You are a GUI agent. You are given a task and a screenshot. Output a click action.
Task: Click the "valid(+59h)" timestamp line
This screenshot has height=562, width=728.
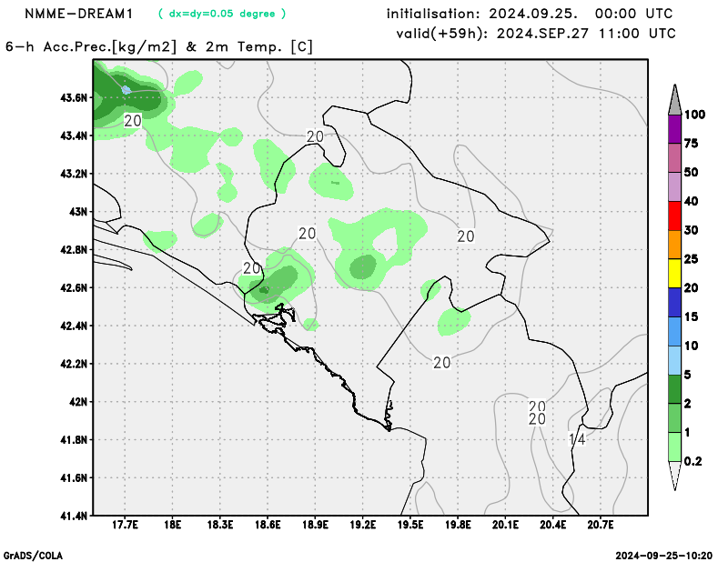click(536, 34)
